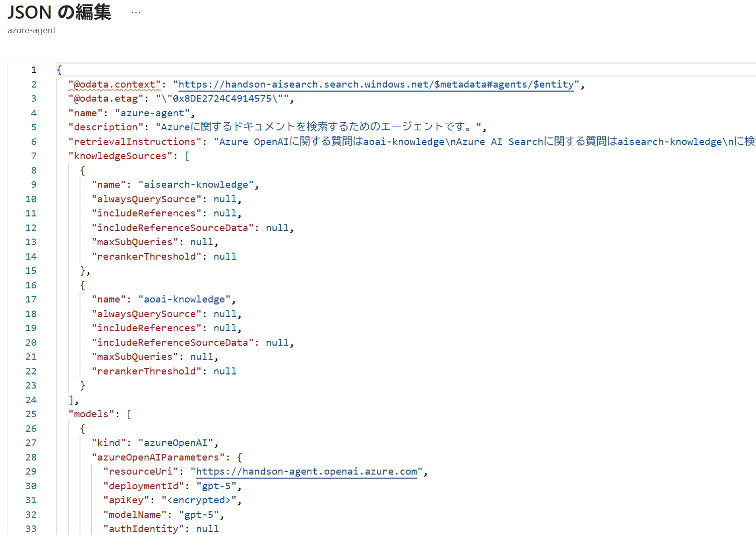Click the "resourceUri" key
Viewport: 756px width, 535px height.
pyautogui.click(x=141, y=472)
